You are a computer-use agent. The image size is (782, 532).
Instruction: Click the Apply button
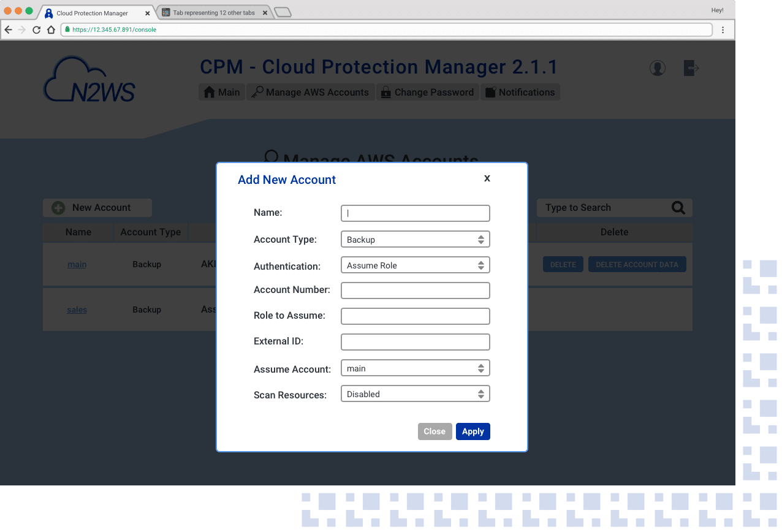[x=473, y=431]
